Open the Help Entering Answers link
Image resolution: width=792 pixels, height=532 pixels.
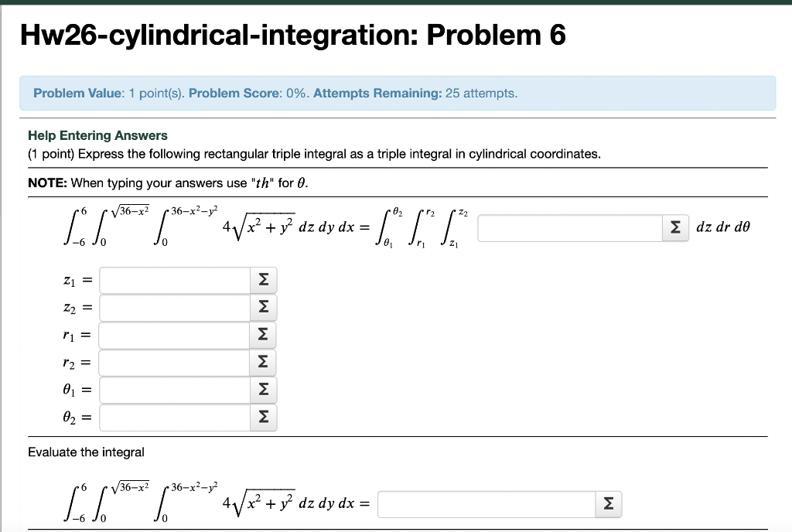pos(97,135)
